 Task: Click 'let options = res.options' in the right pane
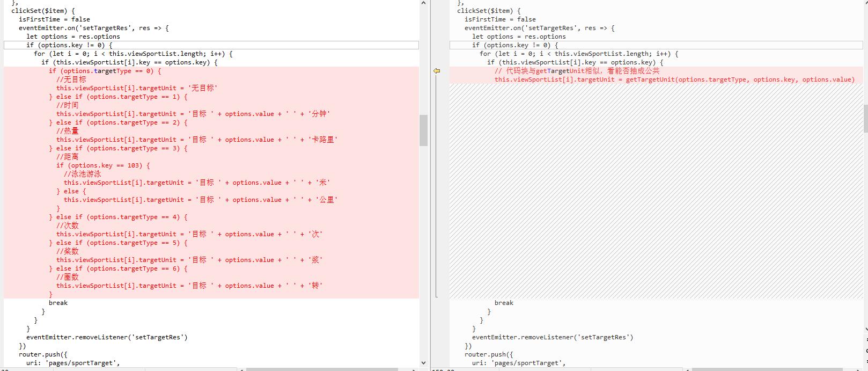tap(519, 37)
